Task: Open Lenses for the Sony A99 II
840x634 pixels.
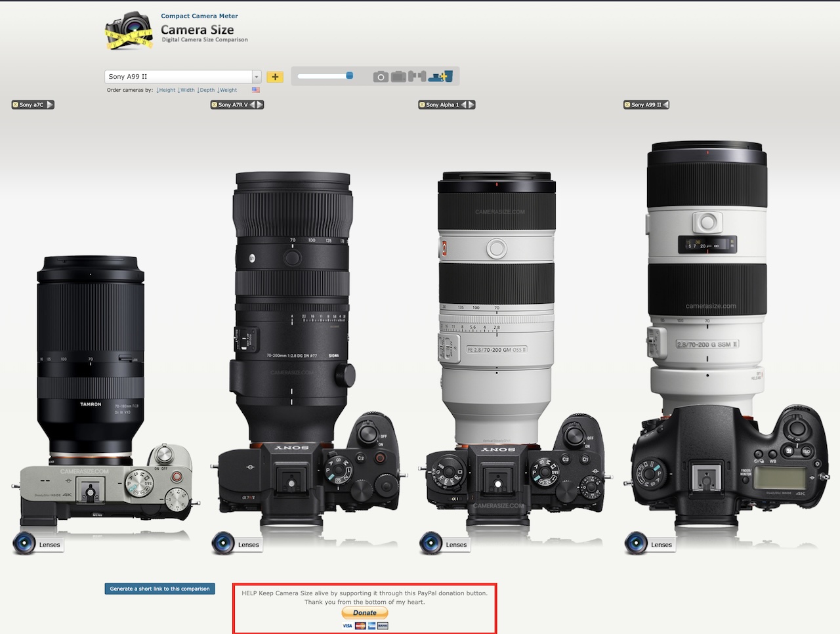Action: click(661, 545)
